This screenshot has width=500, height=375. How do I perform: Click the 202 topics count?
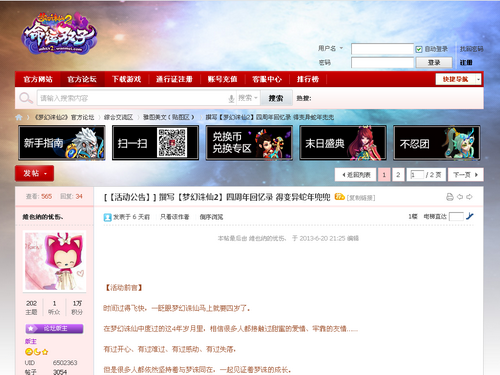coord(31,304)
